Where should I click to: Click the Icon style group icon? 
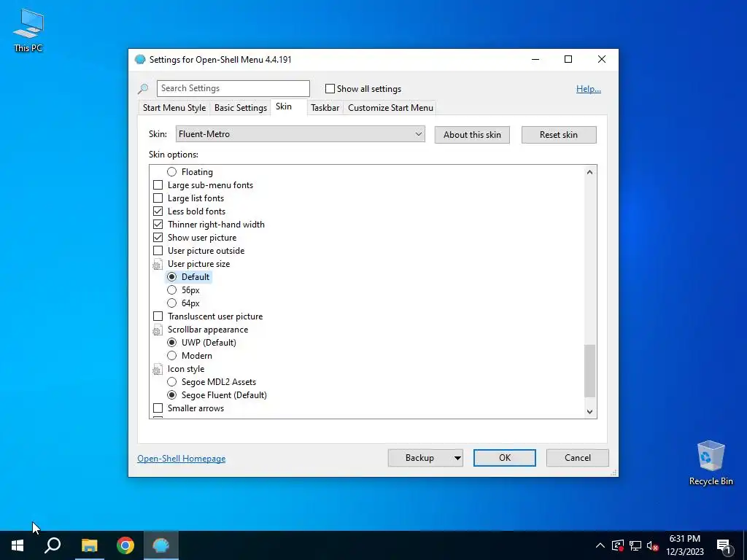(158, 370)
